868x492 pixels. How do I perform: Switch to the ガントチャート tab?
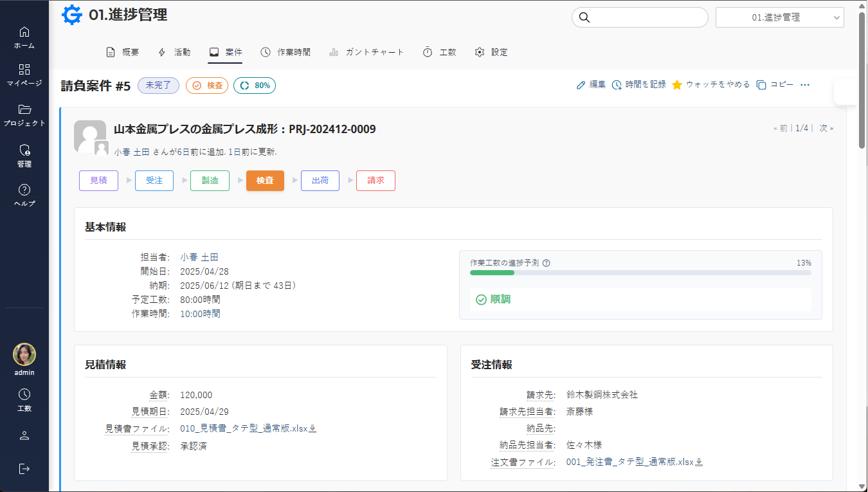(366, 52)
